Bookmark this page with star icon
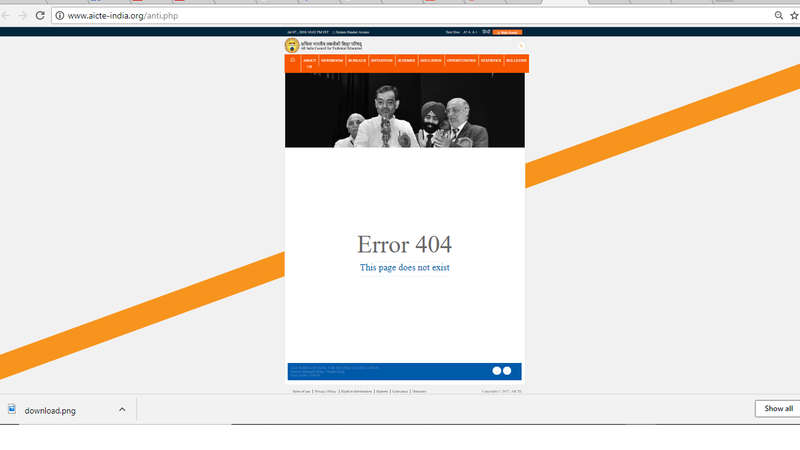 point(794,15)
